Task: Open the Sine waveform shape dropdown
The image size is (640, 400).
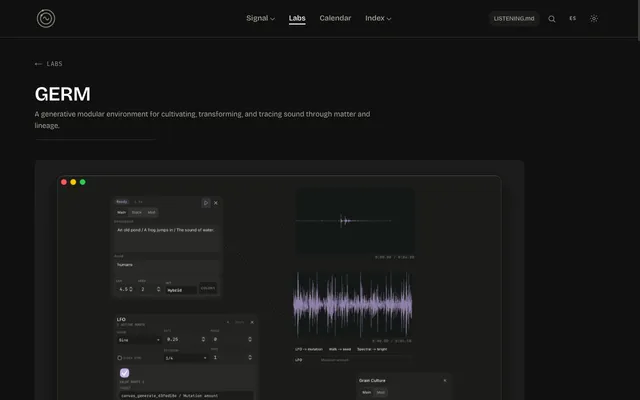Action: tap(139, 340)
